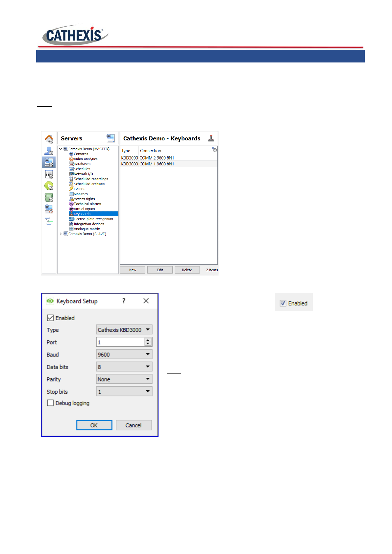Click inside the Port number field
This screenshot has height=554, width=392.
[x=120, y=342]
